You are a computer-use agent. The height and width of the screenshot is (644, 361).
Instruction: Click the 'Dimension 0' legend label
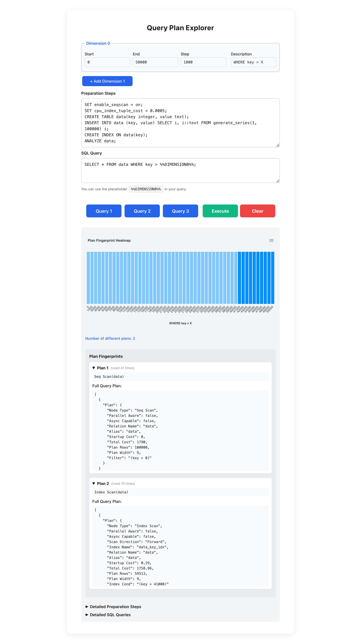tap(98, 43)
